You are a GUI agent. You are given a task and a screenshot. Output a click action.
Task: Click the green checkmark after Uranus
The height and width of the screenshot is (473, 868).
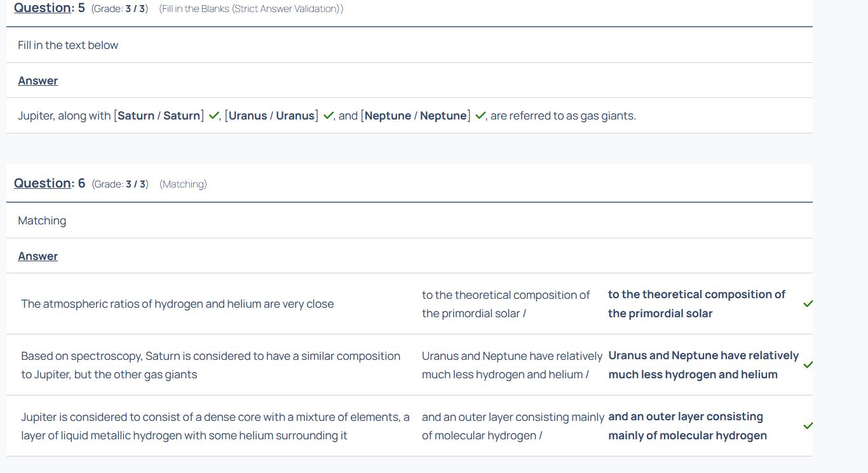(329, 116)
